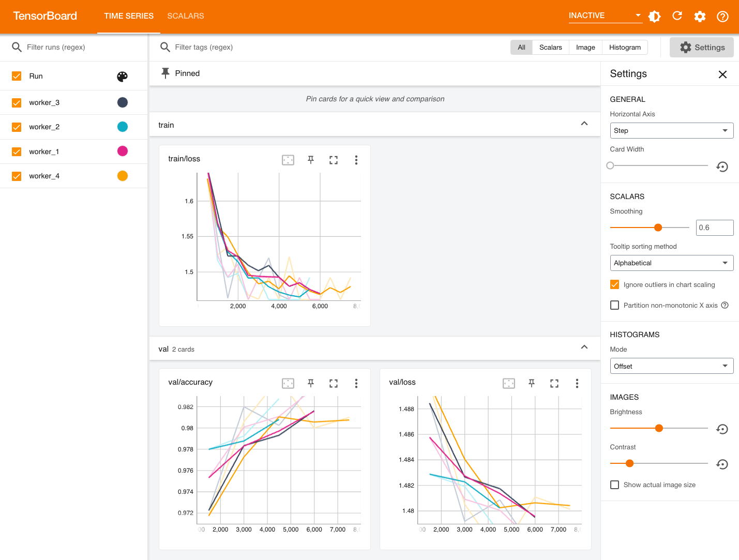Fit val/accuracy chart domain to data
The height and width of the screenshot is (560, 739).
[288, 383]
